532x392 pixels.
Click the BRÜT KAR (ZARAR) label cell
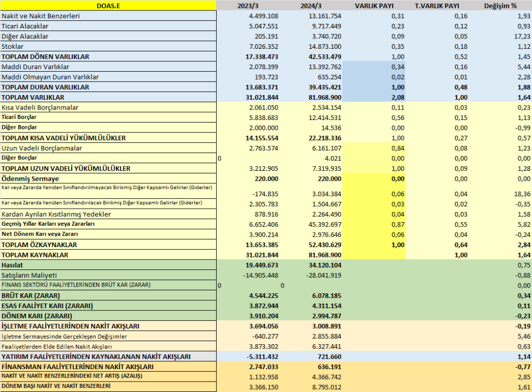tap(108, 295)
